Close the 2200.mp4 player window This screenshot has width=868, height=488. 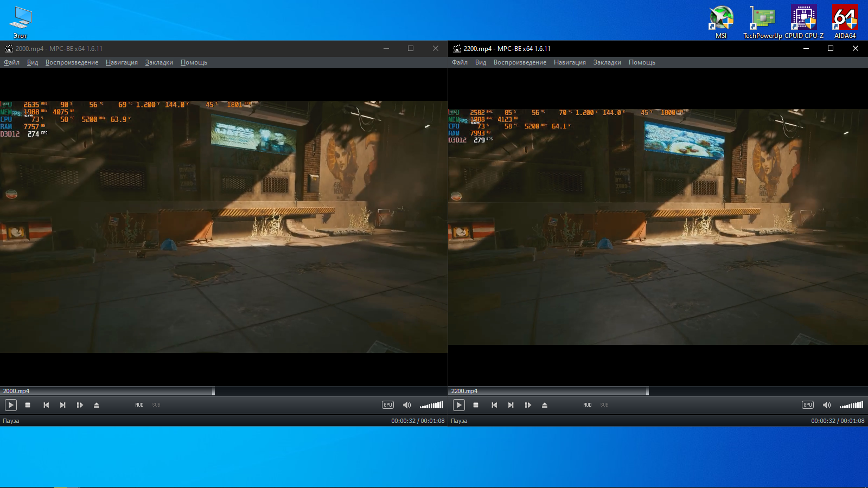(x=856, y=48)
